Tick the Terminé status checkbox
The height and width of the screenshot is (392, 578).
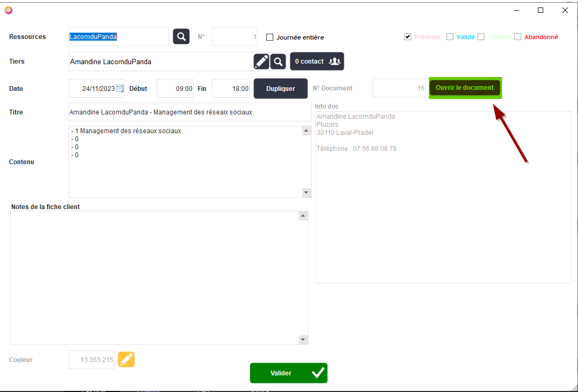click(481, 37)
